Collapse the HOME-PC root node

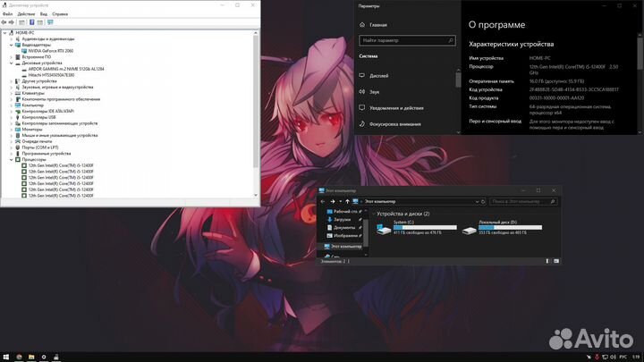pyautogui.click(x=5, y=33)
